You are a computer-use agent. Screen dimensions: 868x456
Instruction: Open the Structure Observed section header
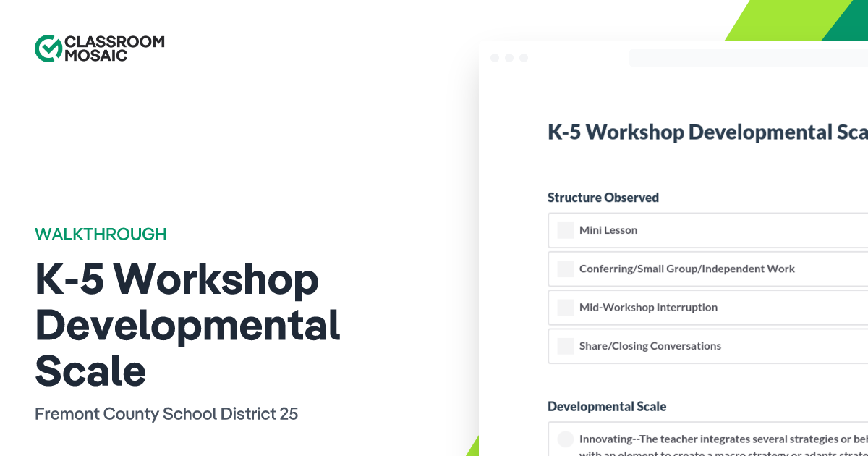pos(603,197)
